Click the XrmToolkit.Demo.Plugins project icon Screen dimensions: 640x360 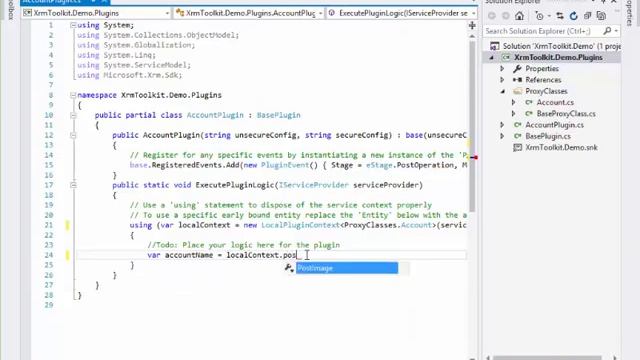coord(506,58)
